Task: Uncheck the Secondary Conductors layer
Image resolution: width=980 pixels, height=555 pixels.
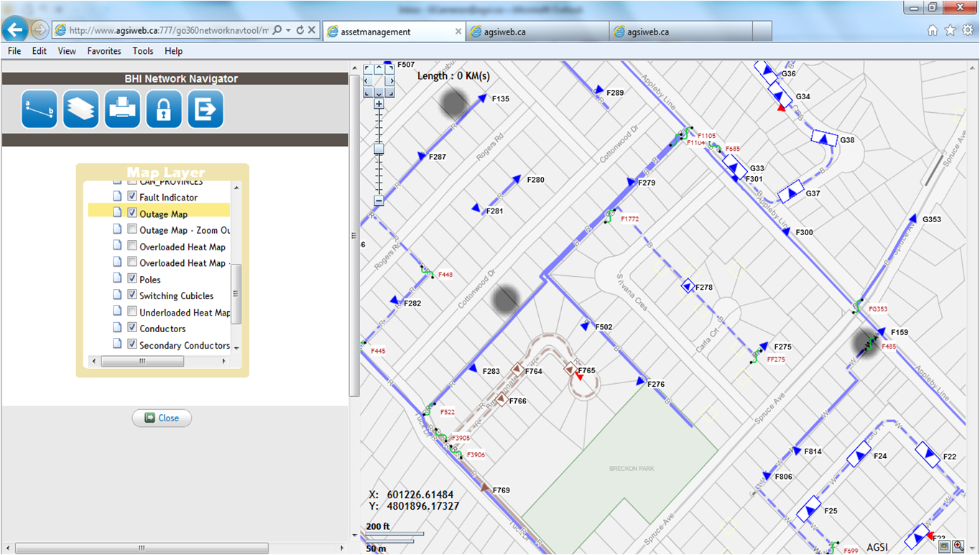Action: [132, 344]
